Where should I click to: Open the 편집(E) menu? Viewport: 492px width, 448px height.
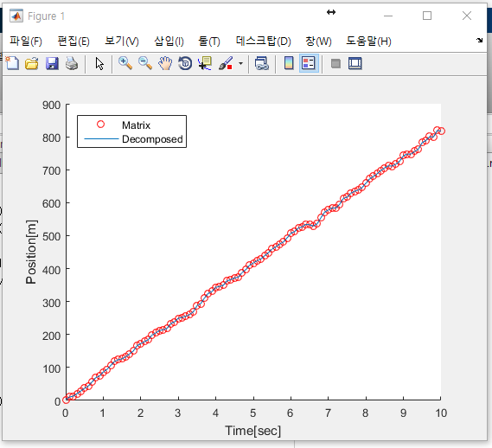[73, 42]
